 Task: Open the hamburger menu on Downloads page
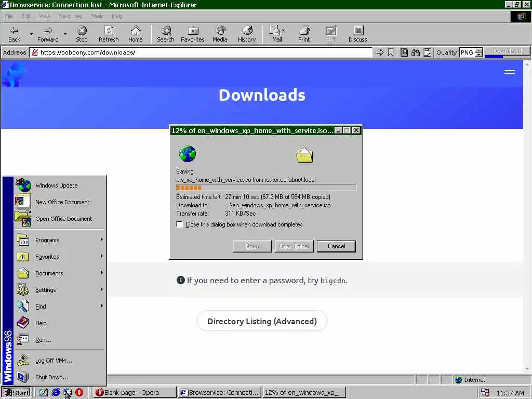click(x=509, y=72)
